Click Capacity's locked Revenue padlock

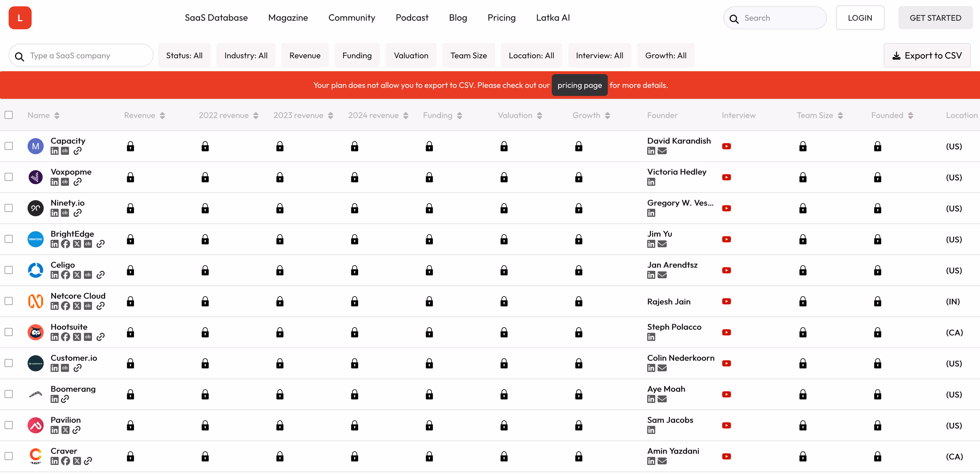click(130, 146)
